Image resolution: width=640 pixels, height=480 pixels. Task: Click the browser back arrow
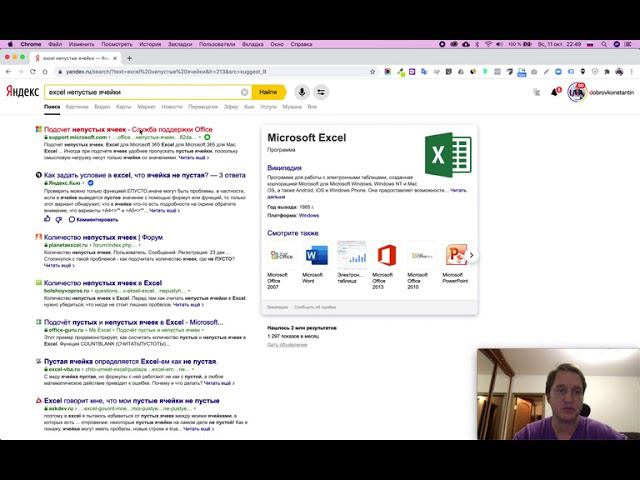pyautogui.click(x=9, y=71)
